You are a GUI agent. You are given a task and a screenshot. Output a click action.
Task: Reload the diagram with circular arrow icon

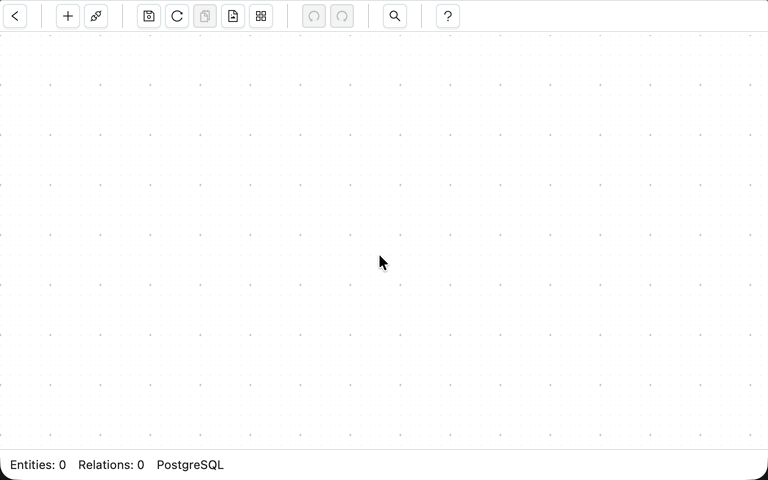(177, 16)
